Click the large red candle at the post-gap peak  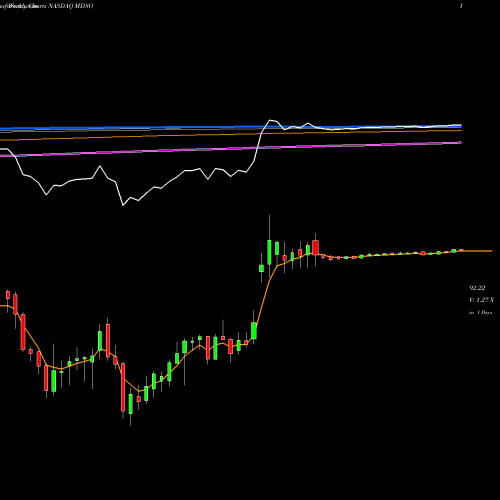click(315, 248)
